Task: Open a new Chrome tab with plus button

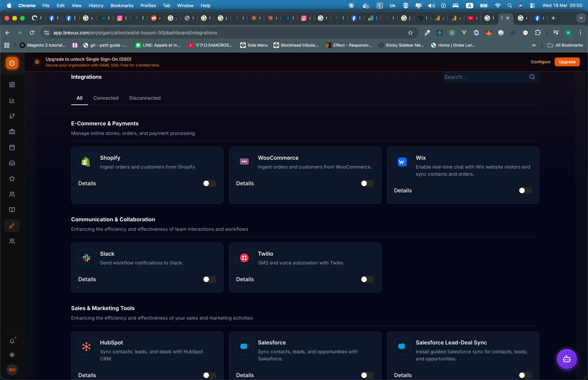Action: click(x=553, y=18)
